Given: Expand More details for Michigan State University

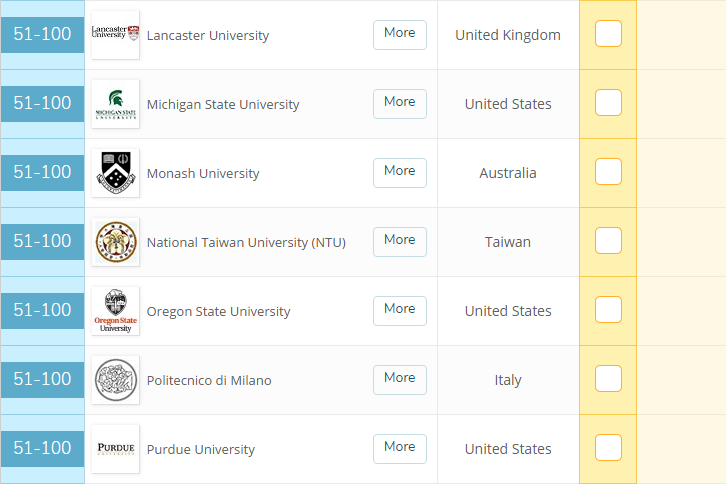Looking at the screenshot, I should [x=399, y=103].
